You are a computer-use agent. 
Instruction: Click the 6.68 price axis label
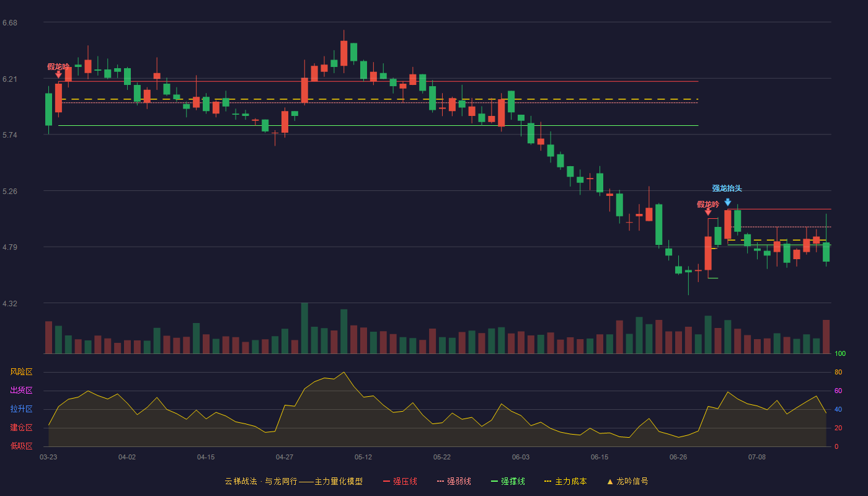tap(10, 23)
